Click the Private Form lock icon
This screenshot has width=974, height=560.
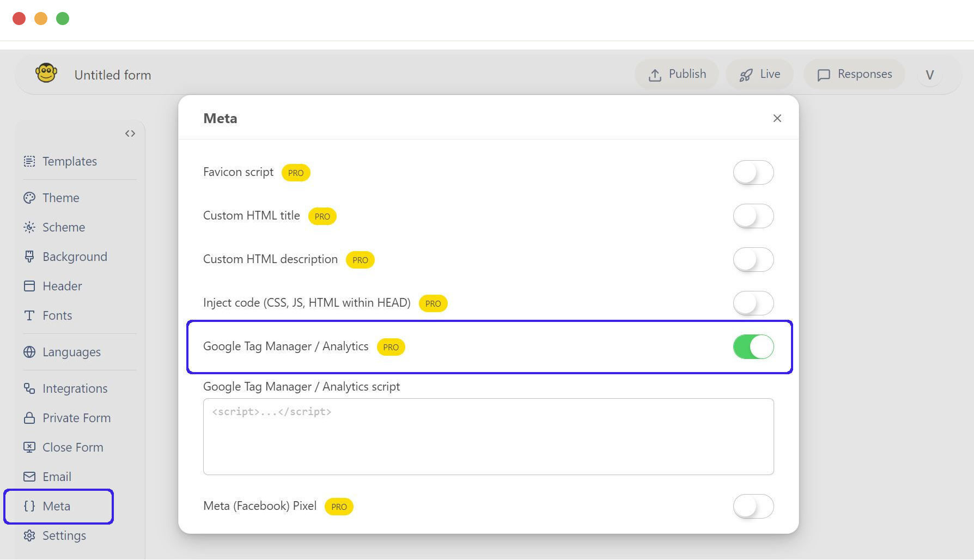(29, 418)
